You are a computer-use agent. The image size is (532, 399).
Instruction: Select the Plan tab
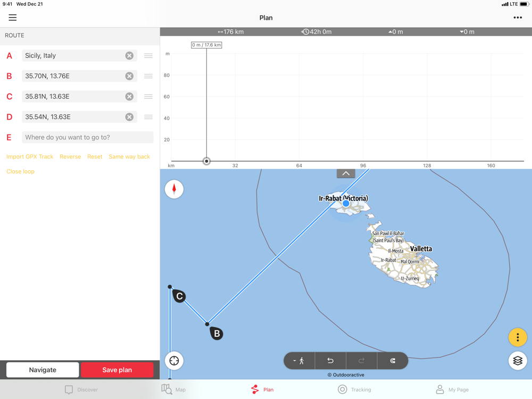tap(262, 389)
